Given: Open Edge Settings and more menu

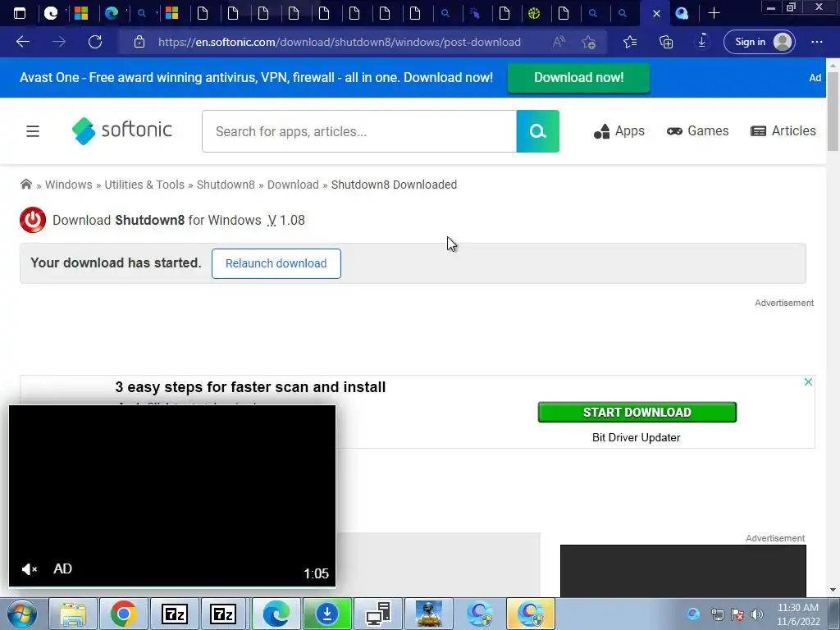Looking at the screenshot, I should click(817, 42).
